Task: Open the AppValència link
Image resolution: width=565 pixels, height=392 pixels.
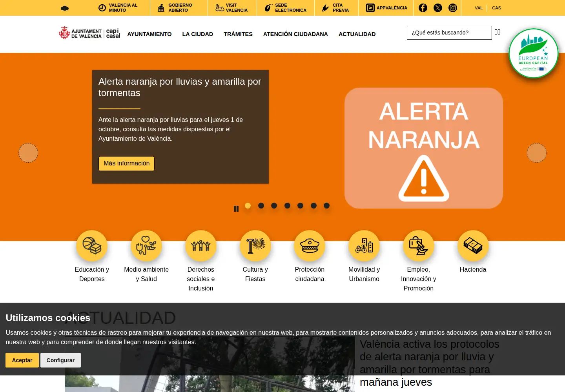Action: (x=386, y=8)
